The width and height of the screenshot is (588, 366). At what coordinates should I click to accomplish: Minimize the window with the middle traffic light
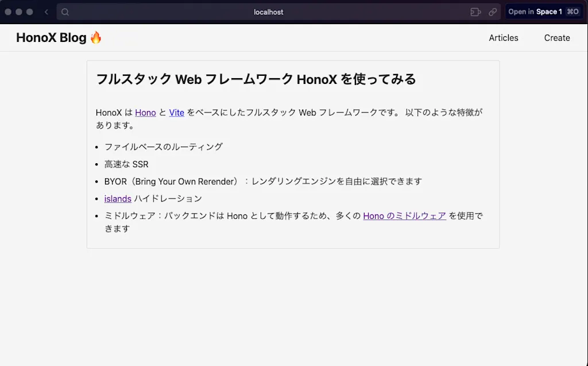19,12
